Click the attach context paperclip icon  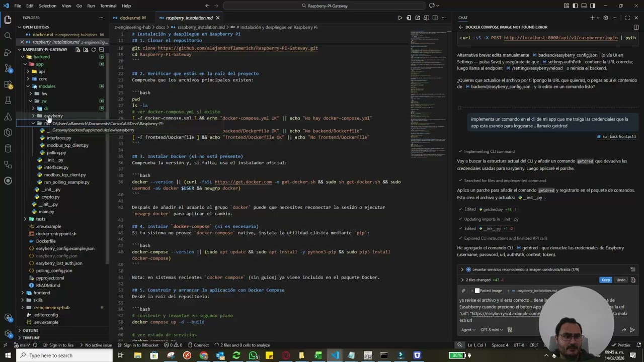(463, 291)
